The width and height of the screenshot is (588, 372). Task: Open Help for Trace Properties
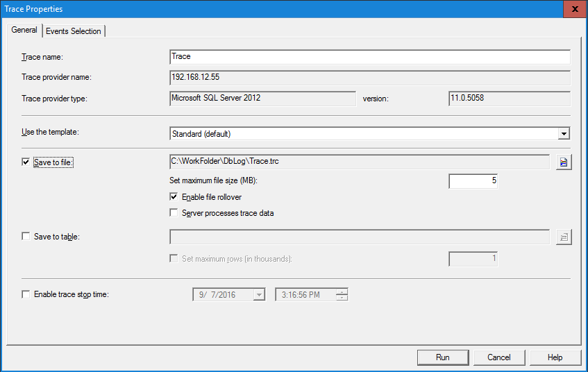tap(555, 357)
